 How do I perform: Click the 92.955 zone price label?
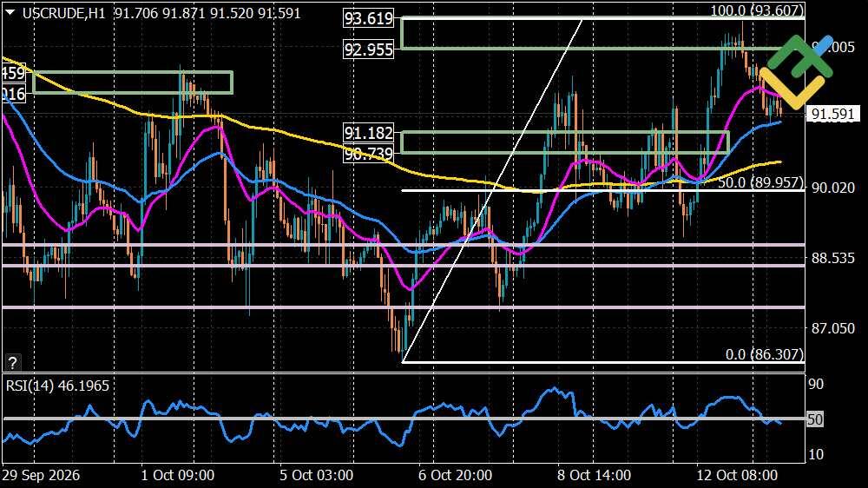click(369, 49)
